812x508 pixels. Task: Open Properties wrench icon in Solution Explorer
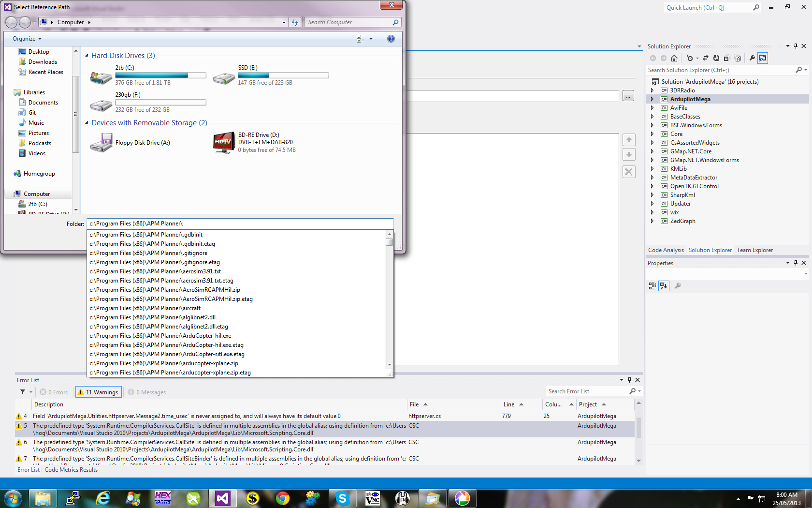752,58
